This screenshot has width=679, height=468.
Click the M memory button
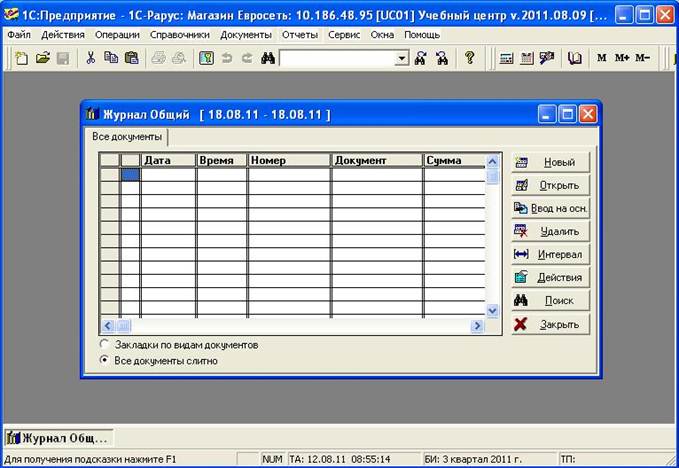point(601,58)
